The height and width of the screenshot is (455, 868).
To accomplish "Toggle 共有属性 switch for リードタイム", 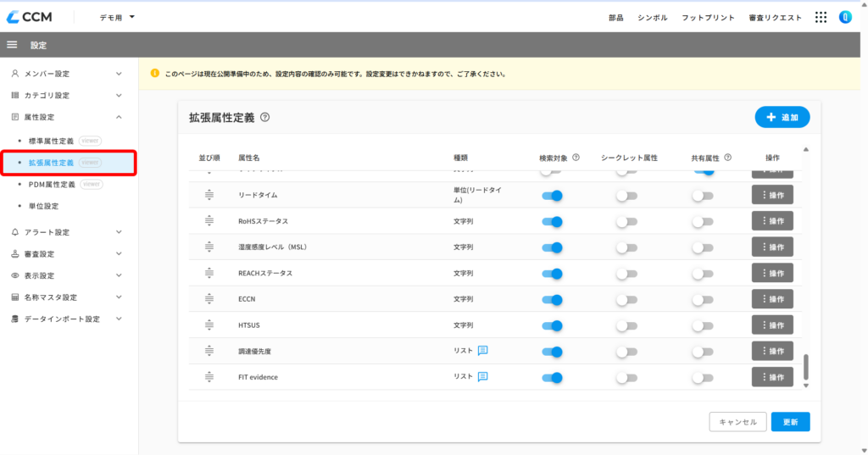I will pyautogui.click(x=703, y=196).
